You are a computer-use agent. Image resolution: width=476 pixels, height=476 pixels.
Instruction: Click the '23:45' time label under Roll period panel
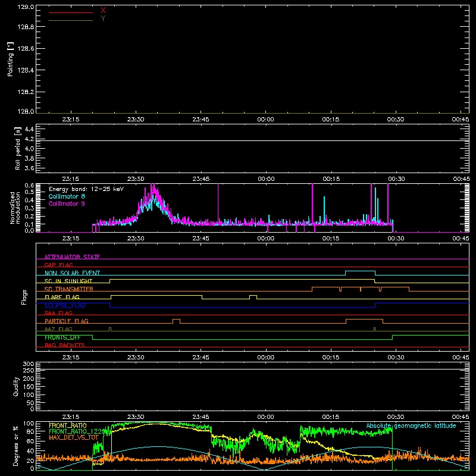pos(201,179)
